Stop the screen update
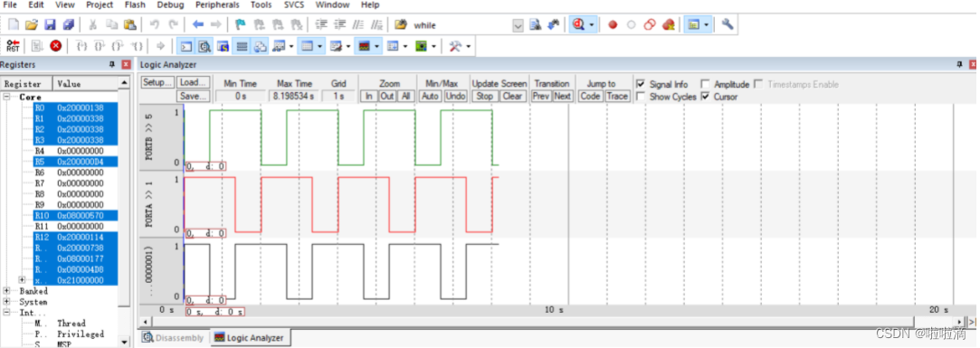 (x=484, y=96)
